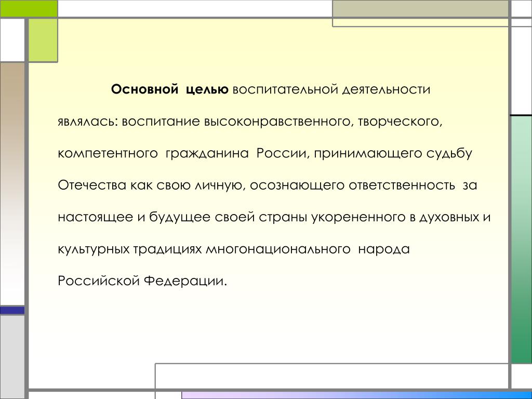Select the word "духовных"
Viewport: 532px width, 399px height.
(x=448, y=217)
